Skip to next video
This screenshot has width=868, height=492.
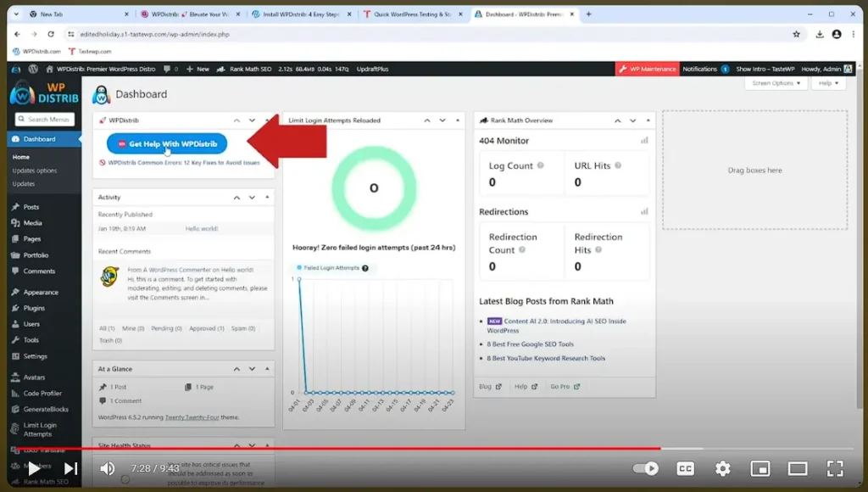pos(70,469)
